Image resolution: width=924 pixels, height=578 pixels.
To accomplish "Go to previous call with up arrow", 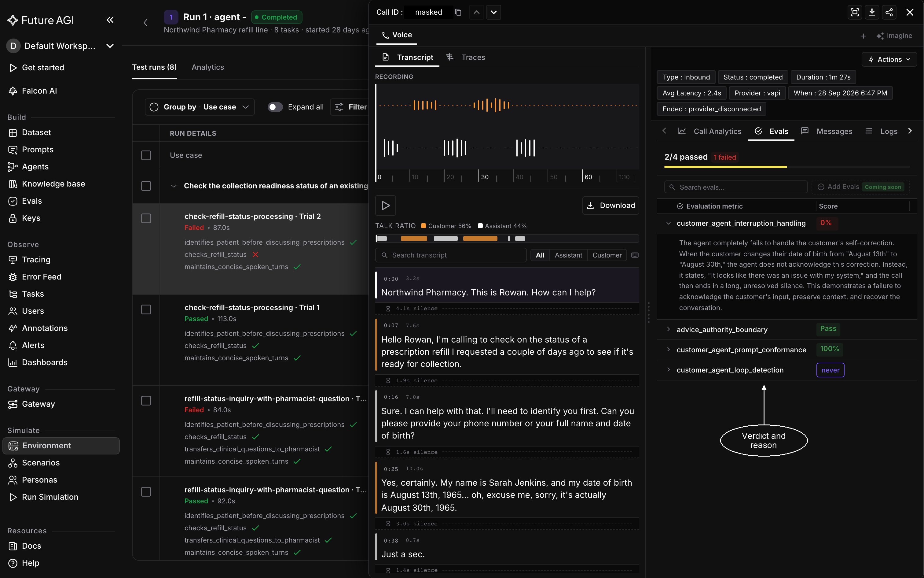I will (476, 12).
